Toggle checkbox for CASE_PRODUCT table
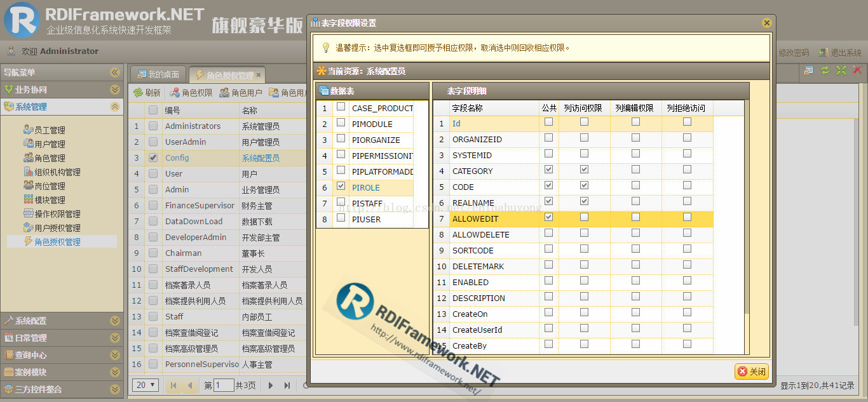Image resolution: width=868 pixels, height=402 pixels. pyautogui.click(x=341, y=107)
